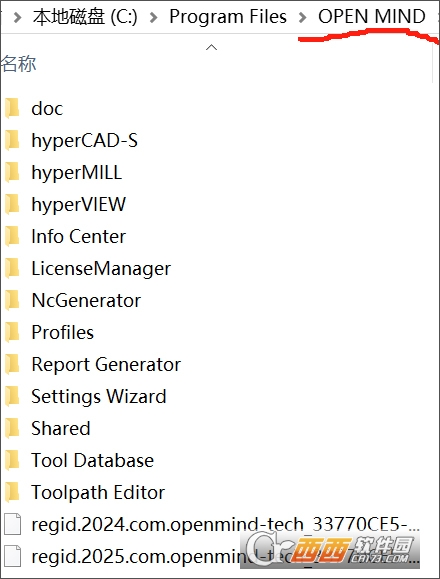Sort by the 名称 column header
Viewport: 440px width, 579px height.
pyautogui.click(x=18, y=64)
